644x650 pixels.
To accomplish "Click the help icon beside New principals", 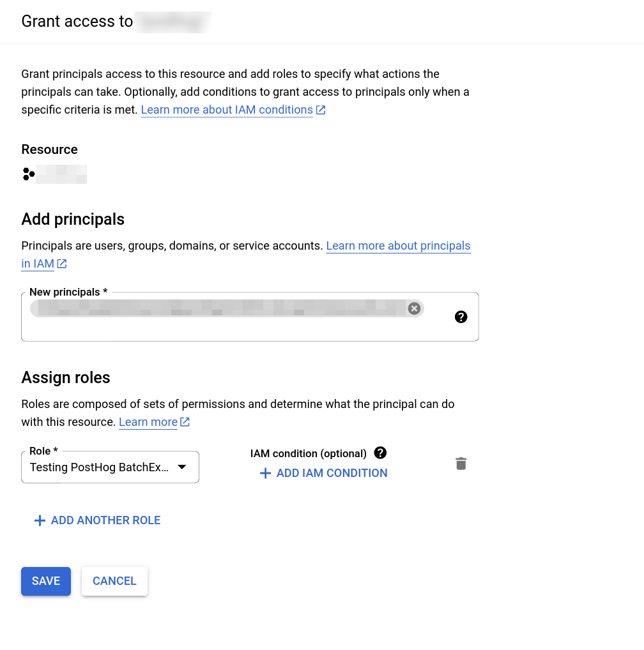I will point(461,317).
